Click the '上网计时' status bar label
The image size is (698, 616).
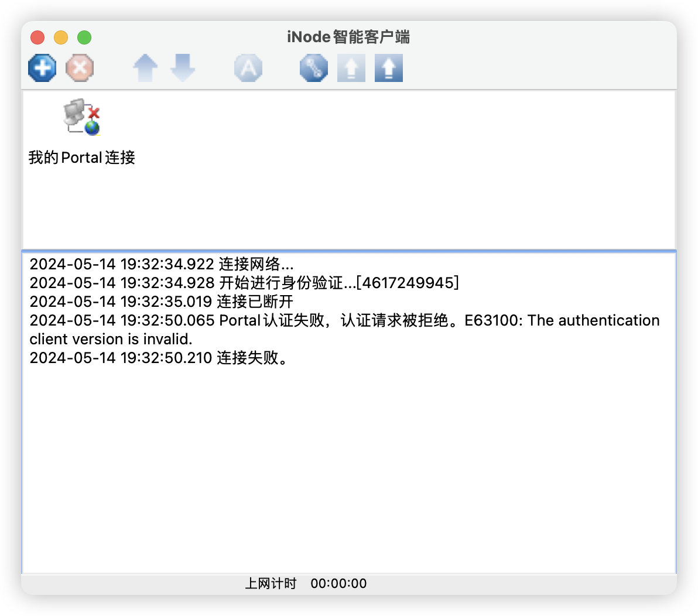click(x=271, y=584)
